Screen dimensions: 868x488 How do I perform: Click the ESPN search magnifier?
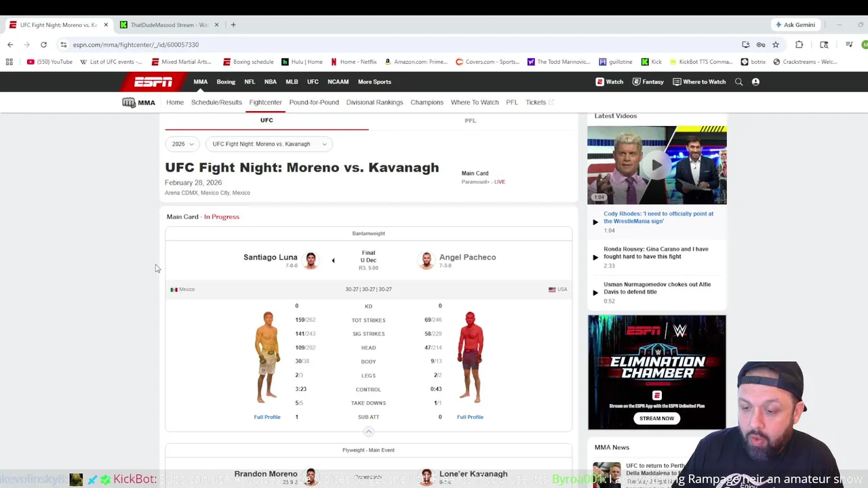pyautogui.click(x=738, y=82)
